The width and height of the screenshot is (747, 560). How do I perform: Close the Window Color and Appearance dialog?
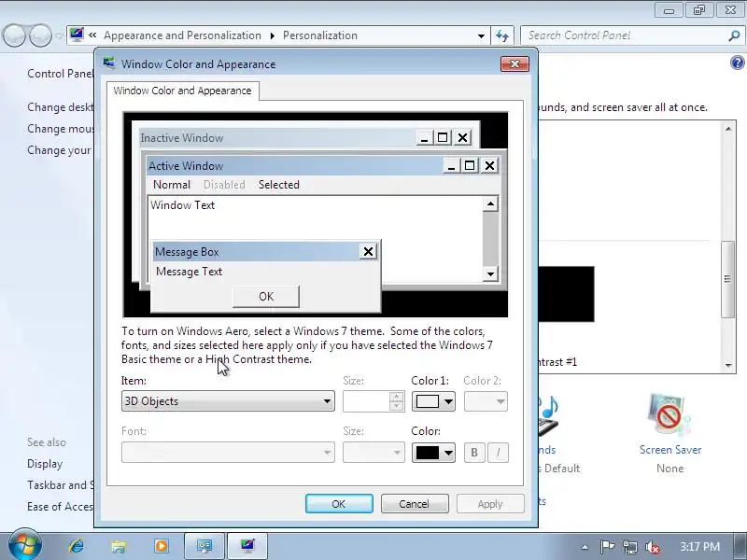tap(514, 63)
